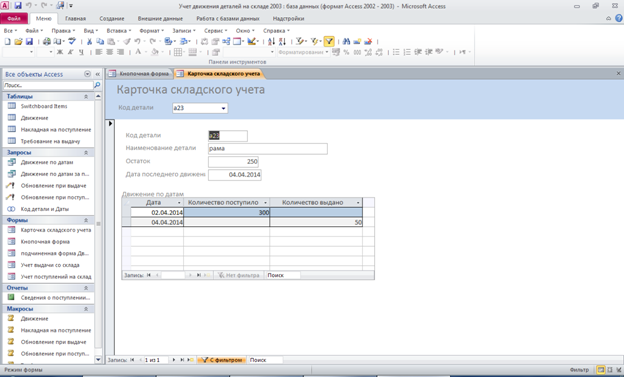Image resolution: width=624 pixels, height=377 pixels.
Task: Toggle the highlighted Apply Filter funnel icon
Action: coord(329,41)
